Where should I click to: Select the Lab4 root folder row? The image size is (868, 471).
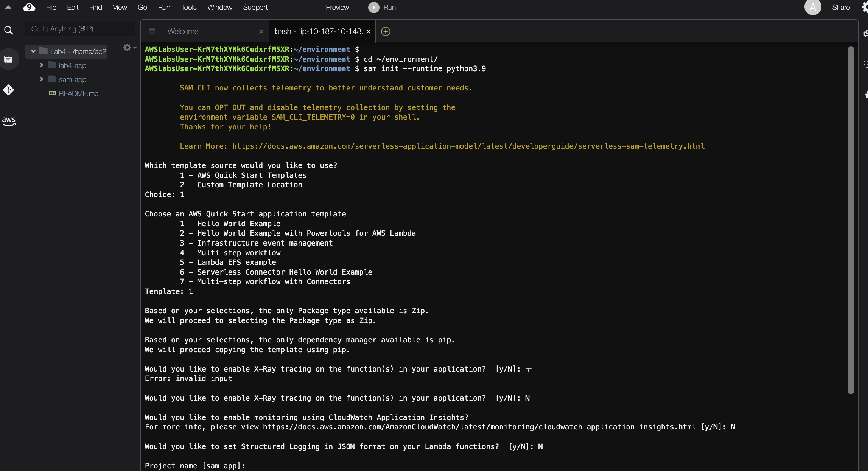[x=67, y=51]
